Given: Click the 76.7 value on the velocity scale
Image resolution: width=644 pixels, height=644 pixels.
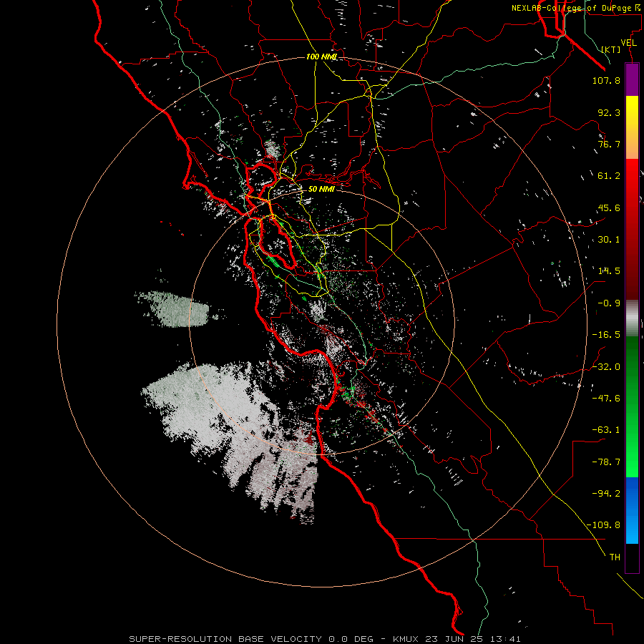Looking at the screenshot, I should click(x=609, y=144).
